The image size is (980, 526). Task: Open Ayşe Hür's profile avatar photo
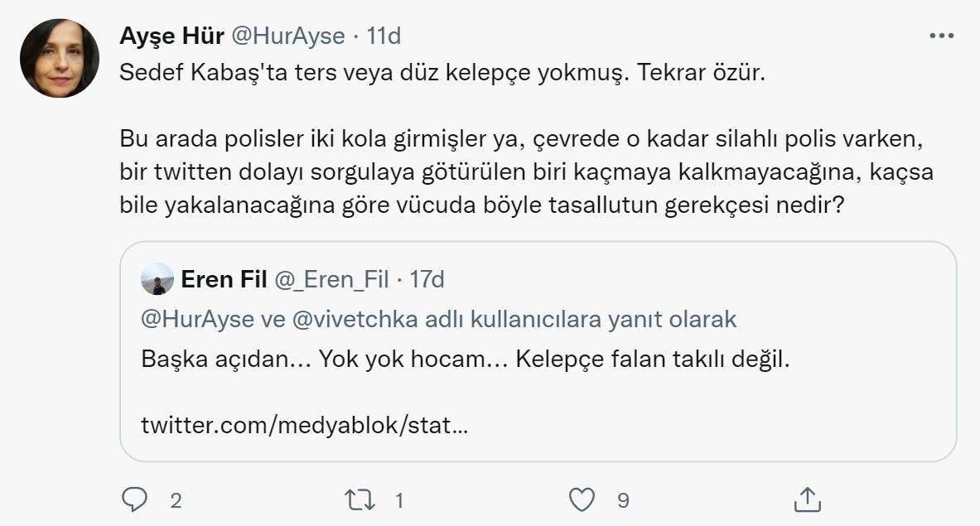point(60,59)
